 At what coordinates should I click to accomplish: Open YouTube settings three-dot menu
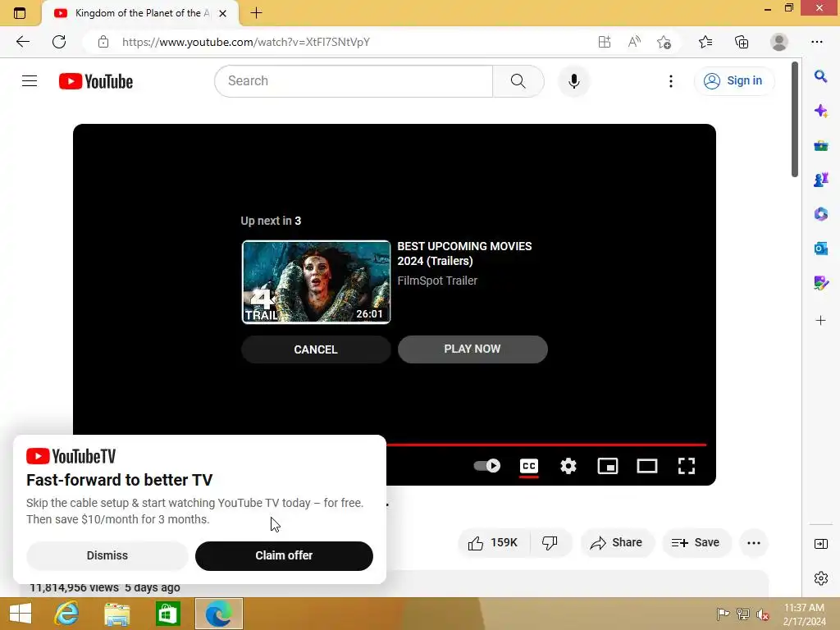(671, 81)
